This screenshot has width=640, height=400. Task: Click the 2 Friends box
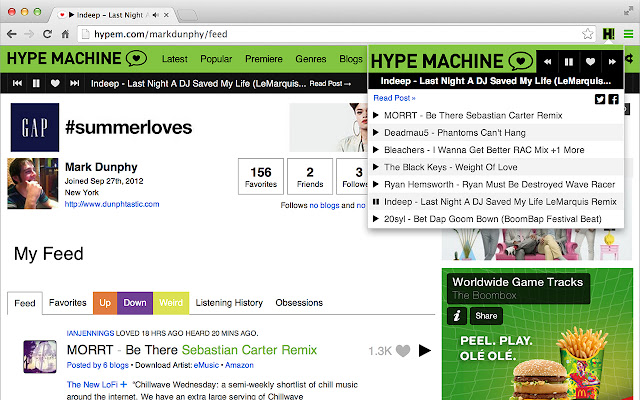(310, 176)
